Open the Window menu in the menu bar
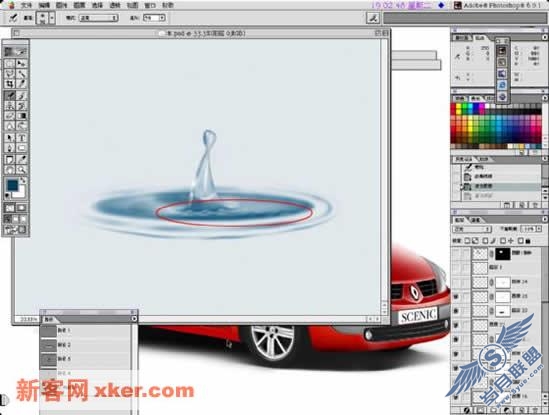The height and width of the screenshot is (415, 549). click(150, 5)
